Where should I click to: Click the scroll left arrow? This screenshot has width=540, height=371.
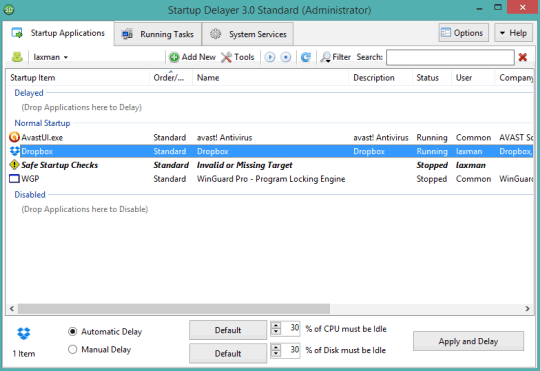point(12,309)
